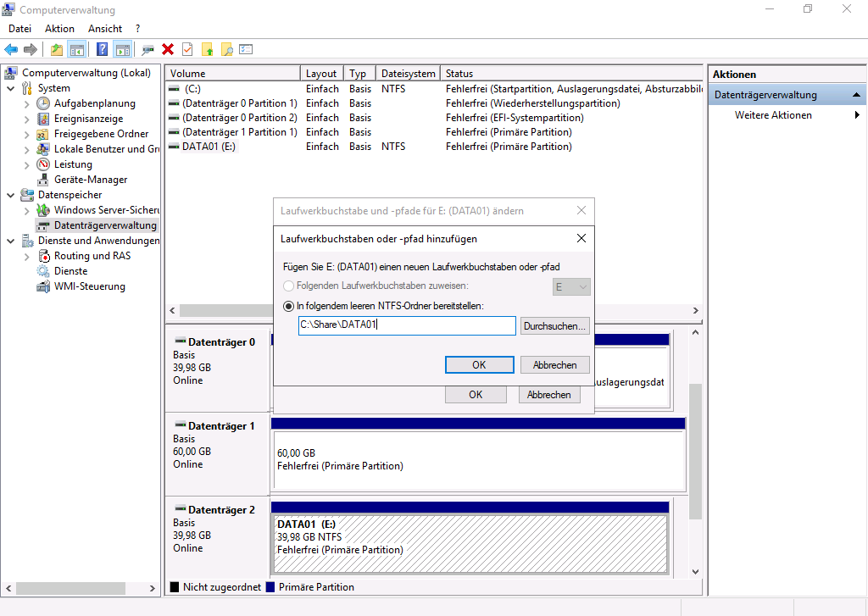868x616 pixels.
Task: Open the Aktion menu
Action: [x=59, y=29]
